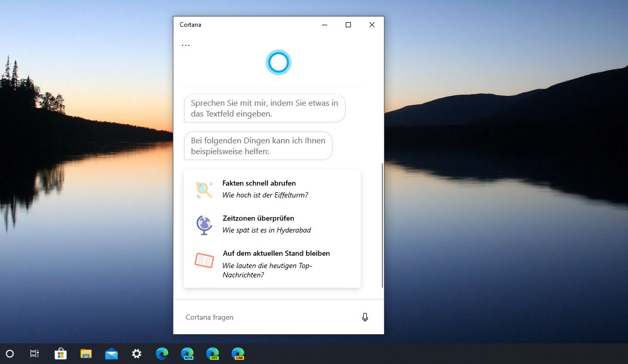Maximize the Cortana window
The image size is (628, 364).
click(x=348, y=25)
